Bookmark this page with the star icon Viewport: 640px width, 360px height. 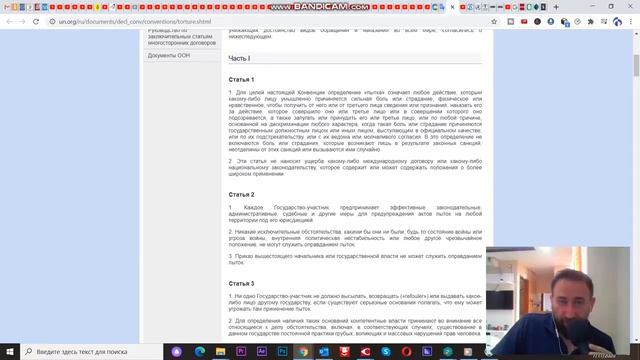pyautogui.click(x=494, y=22)
